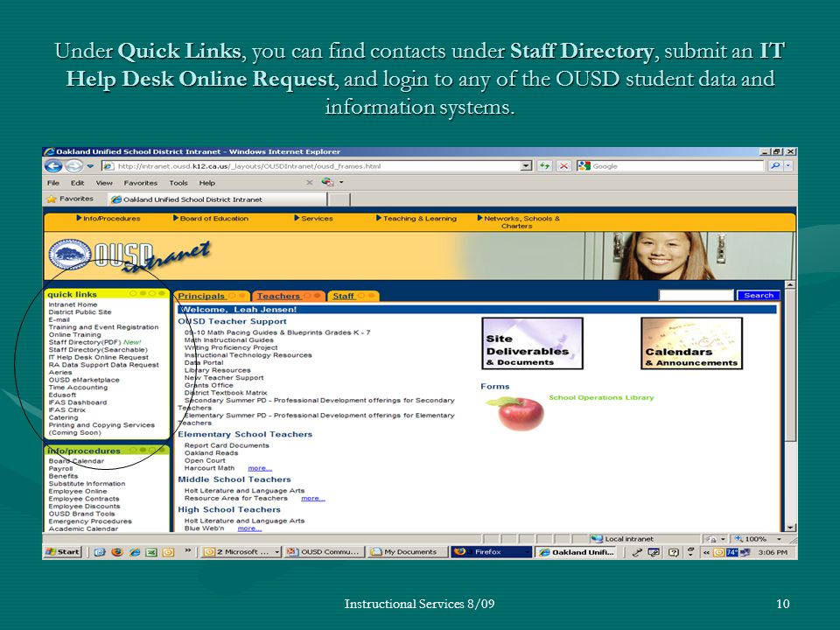
Task: Expand Info/Procedures navigation menu
Action: click(x=108, y=219)
